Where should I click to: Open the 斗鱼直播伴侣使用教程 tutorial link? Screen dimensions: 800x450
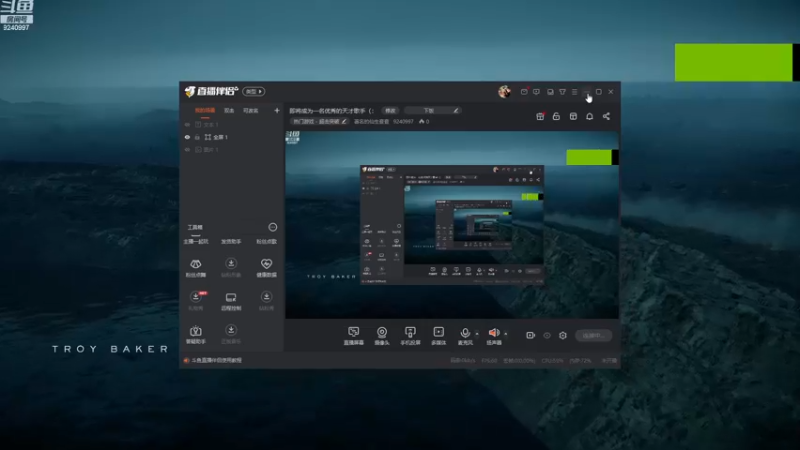click(x=216, y=360)
